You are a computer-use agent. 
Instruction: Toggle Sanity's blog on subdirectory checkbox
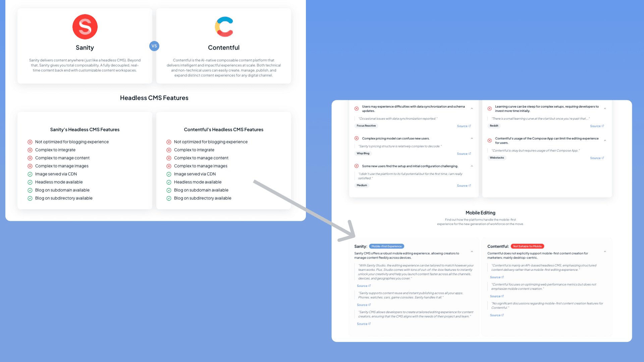(x=30, y=198)
